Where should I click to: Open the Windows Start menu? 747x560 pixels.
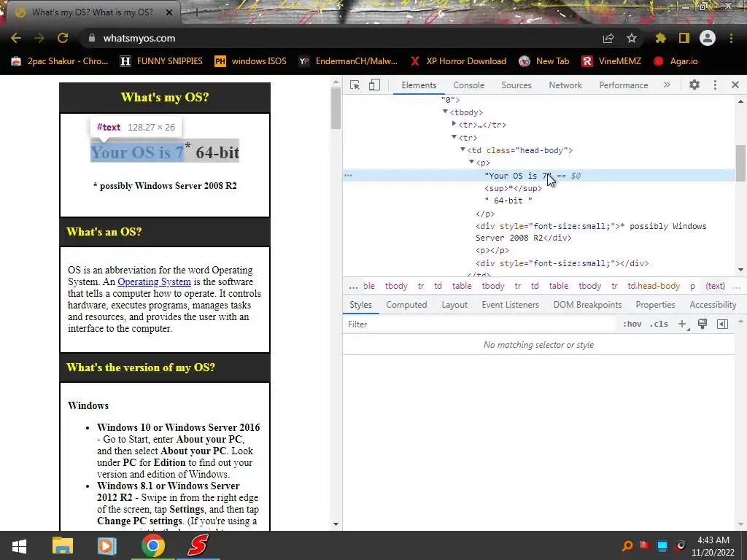click(x=19, y=545)
